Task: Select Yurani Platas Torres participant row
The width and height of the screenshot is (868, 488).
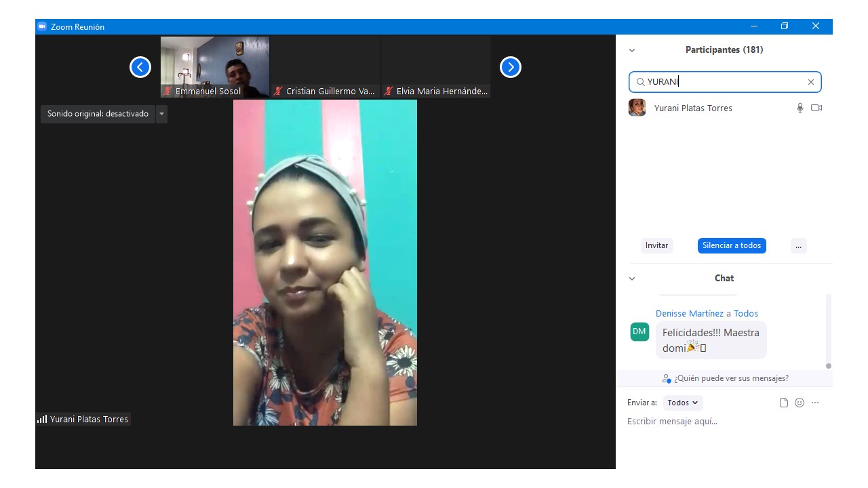Action: coord(724,108)
